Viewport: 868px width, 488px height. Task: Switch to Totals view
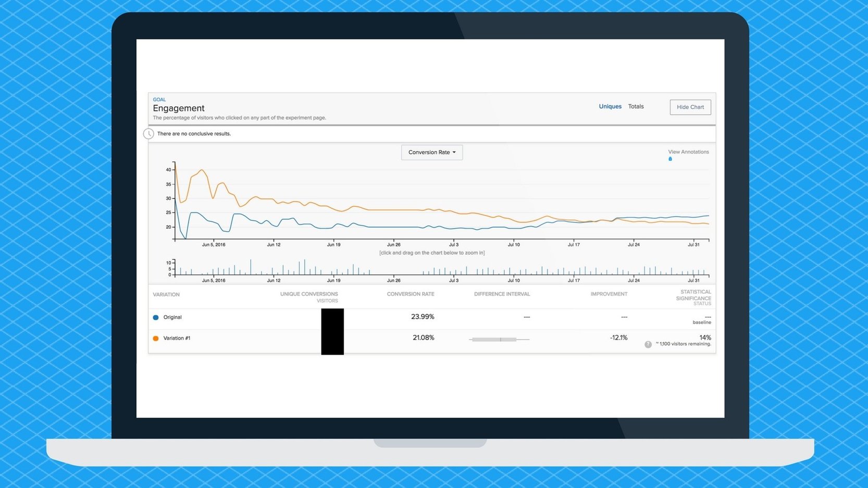636,106
